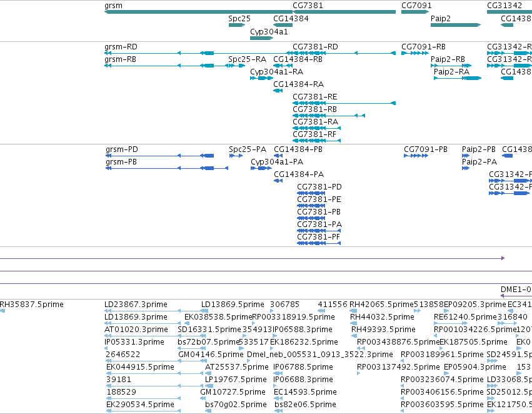
Task: Select the RH42065.5prime EST label
Action: pos(382,305)
